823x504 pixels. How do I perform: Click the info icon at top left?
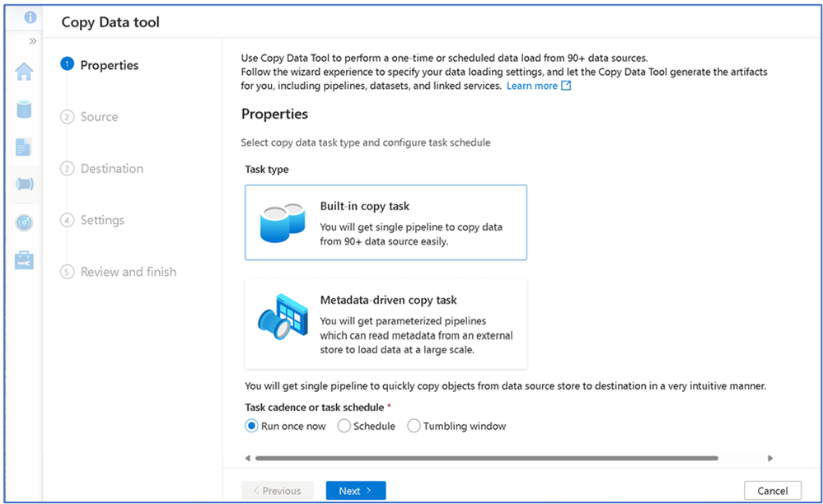pos(30,17)
